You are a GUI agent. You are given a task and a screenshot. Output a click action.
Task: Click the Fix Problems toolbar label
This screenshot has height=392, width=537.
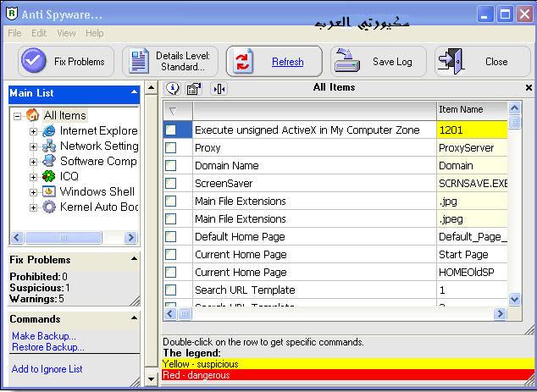pyautogui.click(x=79, y=62)
